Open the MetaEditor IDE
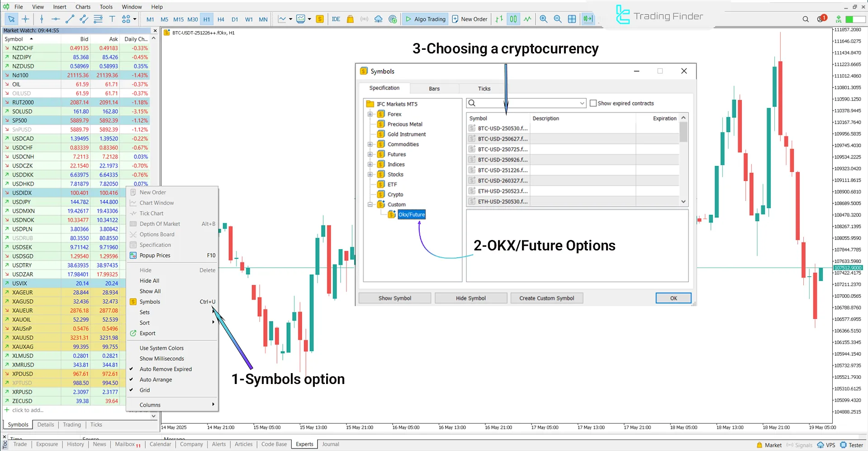The width and height of the screenshot is (868, 451). click(336, 19)
